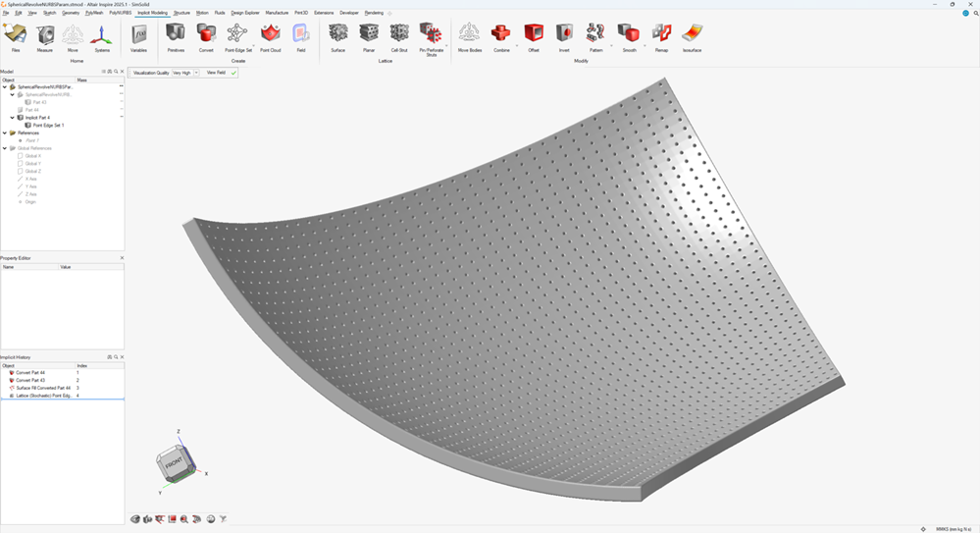Toggle the Global X plane checkbox
The height and width of the screenshot is (533, 980).
(x=20, y=156)
